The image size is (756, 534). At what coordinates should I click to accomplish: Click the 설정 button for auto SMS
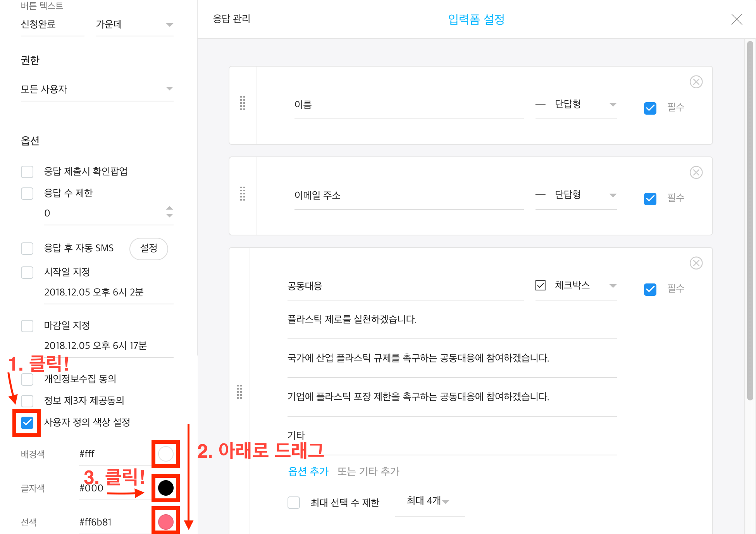click(x=148, y=248)
